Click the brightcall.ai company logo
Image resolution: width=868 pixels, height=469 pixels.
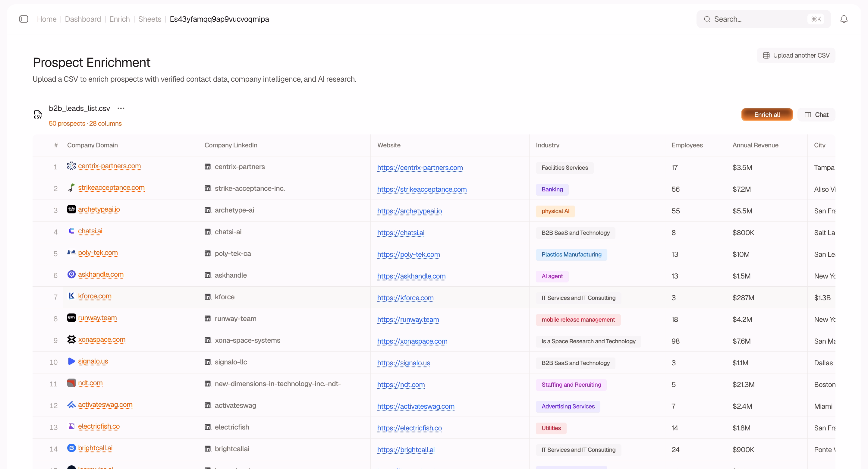point(71,448)
